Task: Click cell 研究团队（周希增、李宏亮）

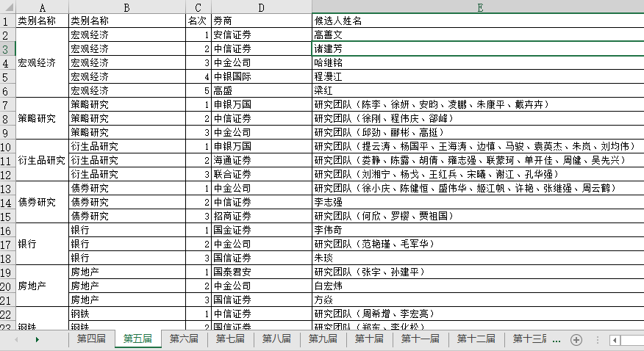Action: [478, 314]
